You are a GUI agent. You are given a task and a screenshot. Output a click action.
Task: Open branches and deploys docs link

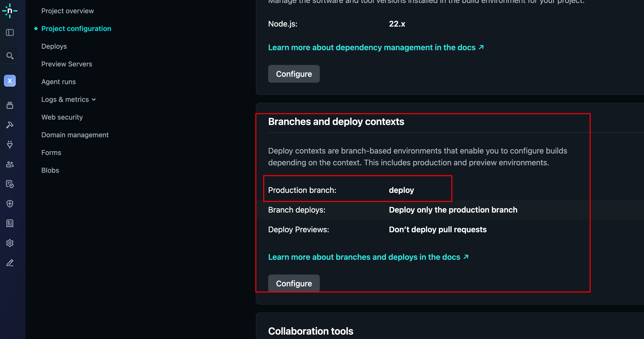click(368, 257)
